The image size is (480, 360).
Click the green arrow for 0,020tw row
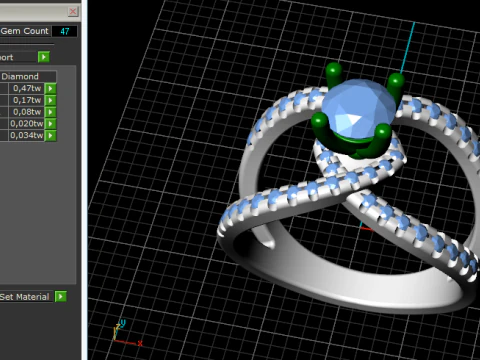51,124
